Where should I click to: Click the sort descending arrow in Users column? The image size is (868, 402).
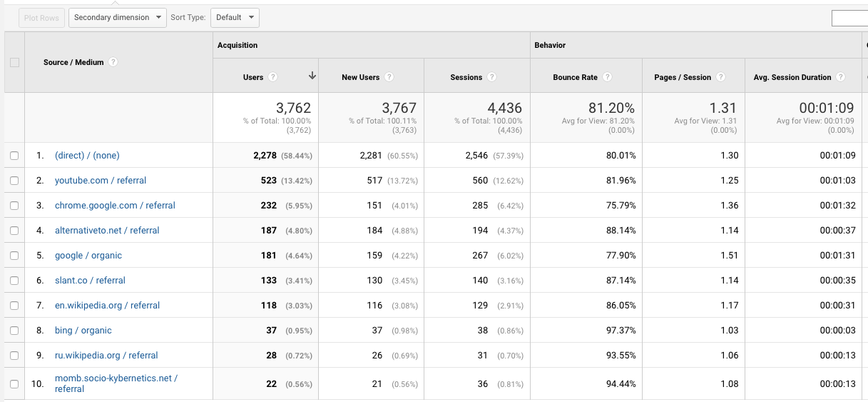point(312,76)
